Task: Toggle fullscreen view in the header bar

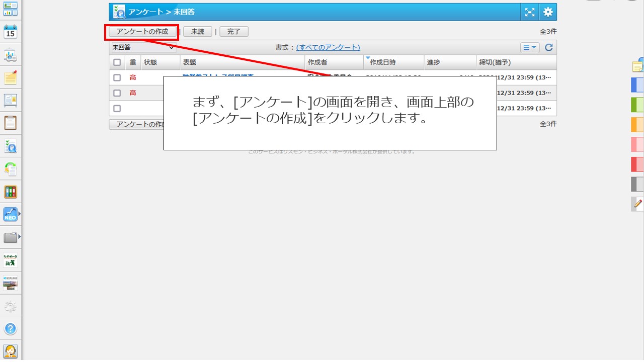Action: (x=530, y=12)
